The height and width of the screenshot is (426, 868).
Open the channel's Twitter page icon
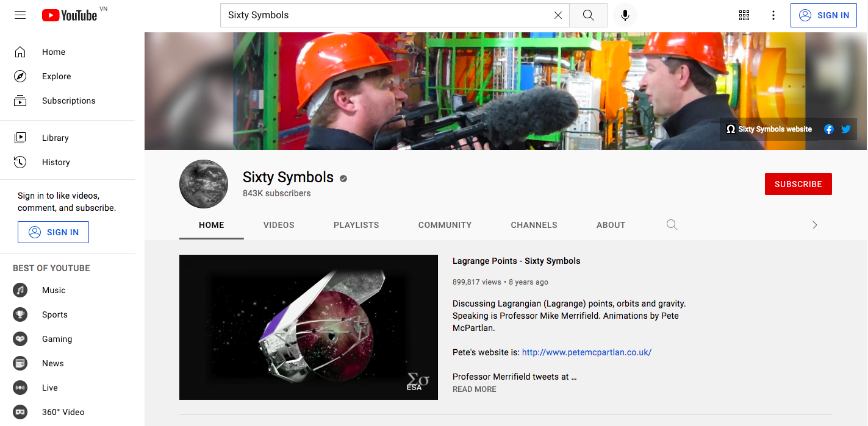pyautogui.click(x=845, y=129)
